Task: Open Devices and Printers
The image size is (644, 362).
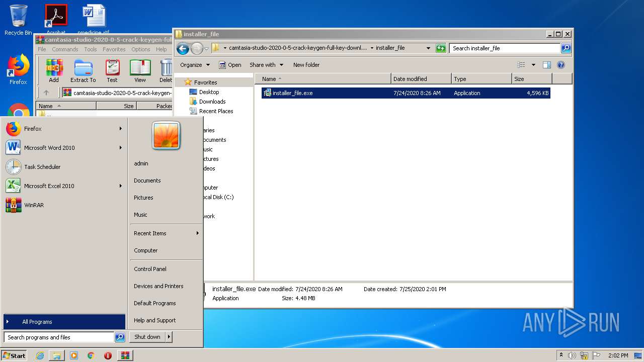Action: [x=158, y=286]
